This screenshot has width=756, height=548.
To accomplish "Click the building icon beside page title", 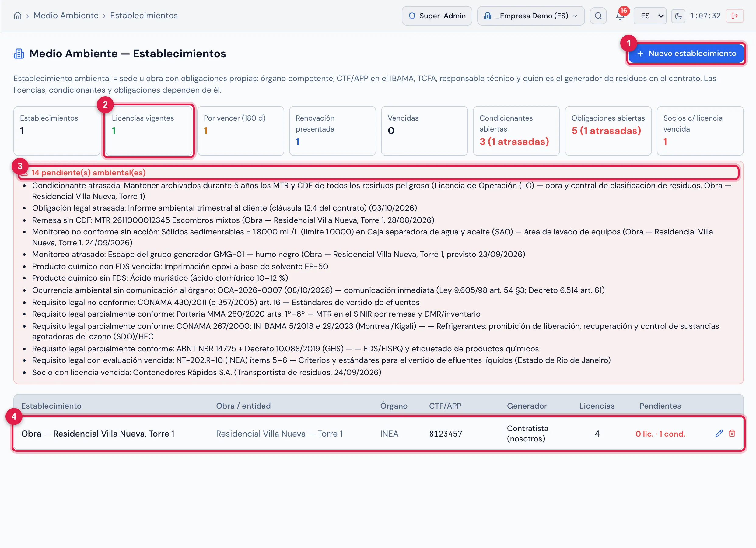I will 19,53.
